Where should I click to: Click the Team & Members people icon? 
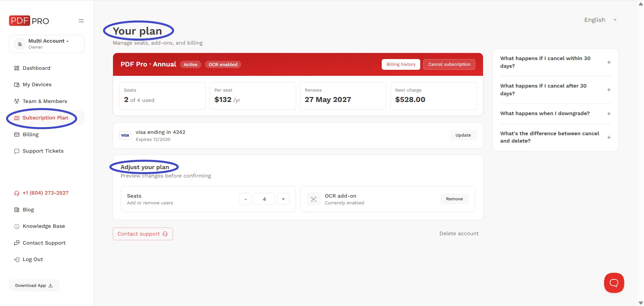pos(17,101)
